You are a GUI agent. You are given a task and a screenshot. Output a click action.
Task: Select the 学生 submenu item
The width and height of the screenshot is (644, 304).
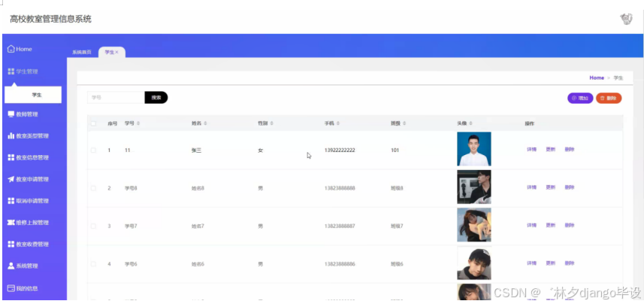pyautogui.click(x=33, y=95)
